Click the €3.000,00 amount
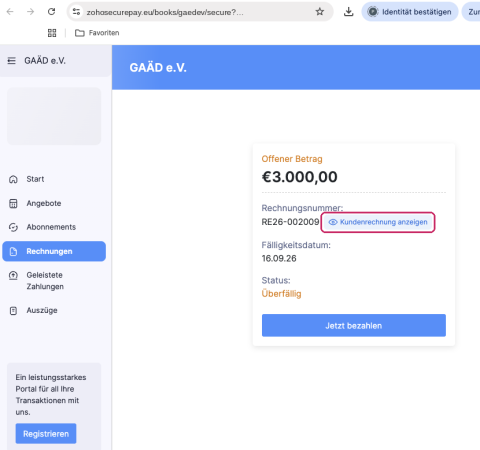 click(299, 177)
